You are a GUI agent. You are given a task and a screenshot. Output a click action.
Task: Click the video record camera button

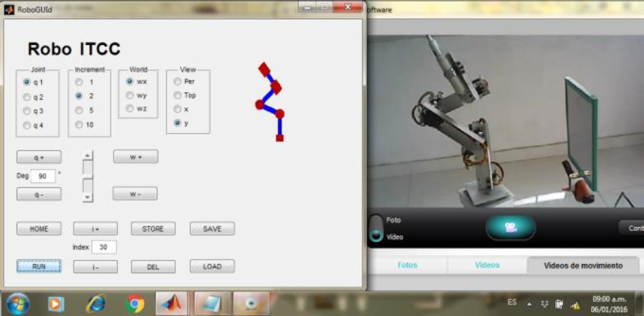(510, 227)
